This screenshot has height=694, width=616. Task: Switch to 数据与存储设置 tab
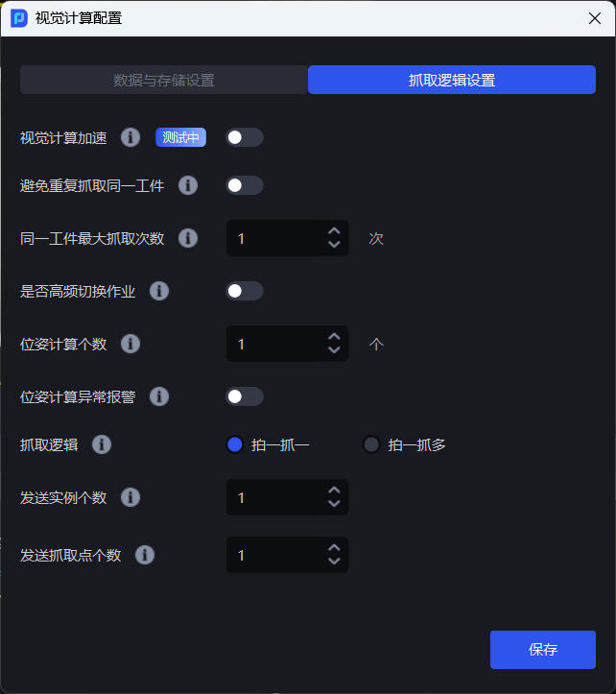click(164, 80)
